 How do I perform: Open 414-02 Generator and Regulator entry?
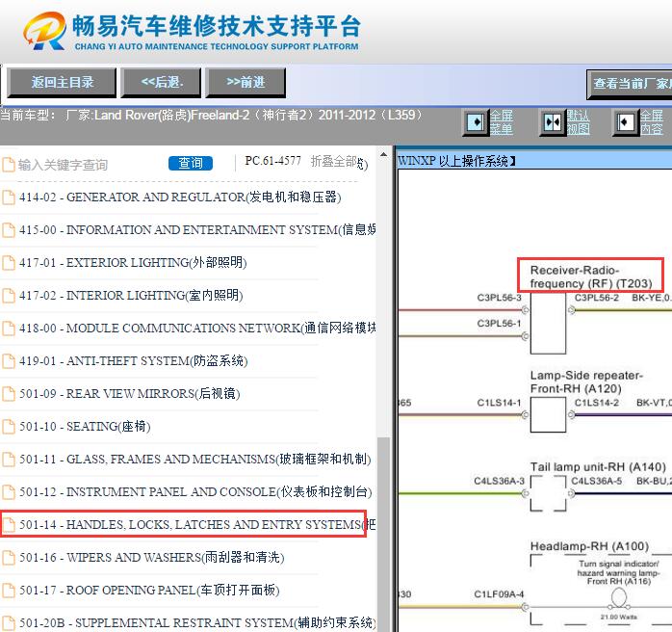pyautogui.click(x=180, y=197)
